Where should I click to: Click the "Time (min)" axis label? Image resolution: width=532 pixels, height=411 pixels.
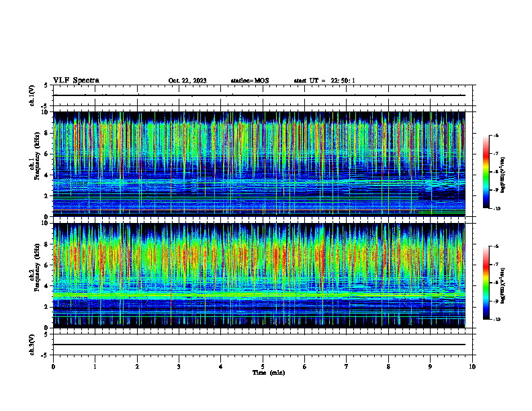point(269,373)
